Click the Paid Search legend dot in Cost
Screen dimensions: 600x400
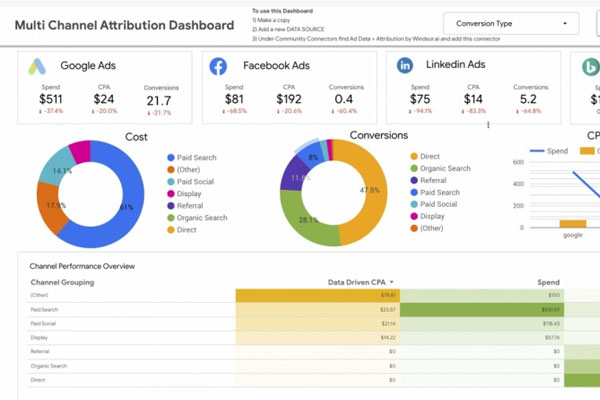[168, 156]
